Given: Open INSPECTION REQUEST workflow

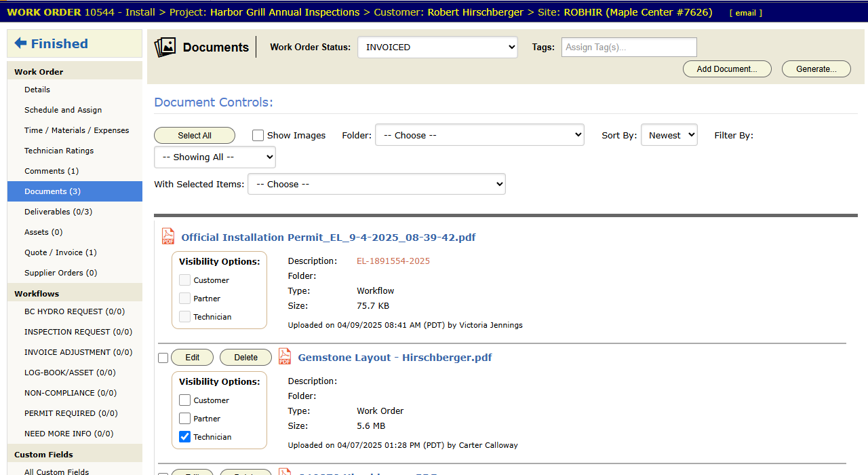Looking at the screenshot, I should (75, 332).
